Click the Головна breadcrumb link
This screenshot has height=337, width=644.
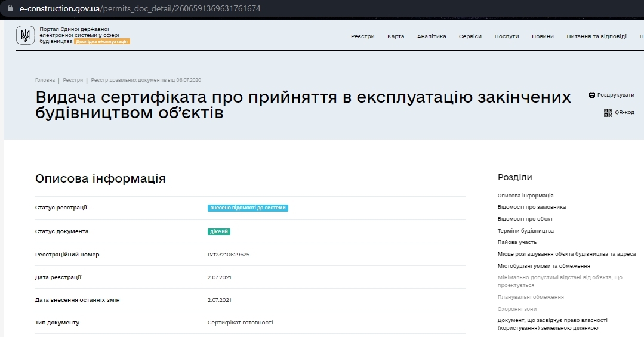[45, 80]
